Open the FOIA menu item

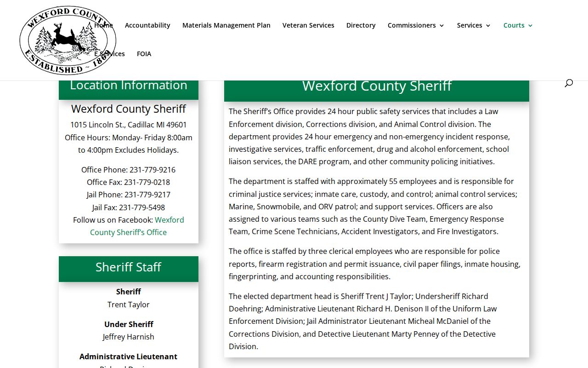pyautogui.click(x=144, y=54)
